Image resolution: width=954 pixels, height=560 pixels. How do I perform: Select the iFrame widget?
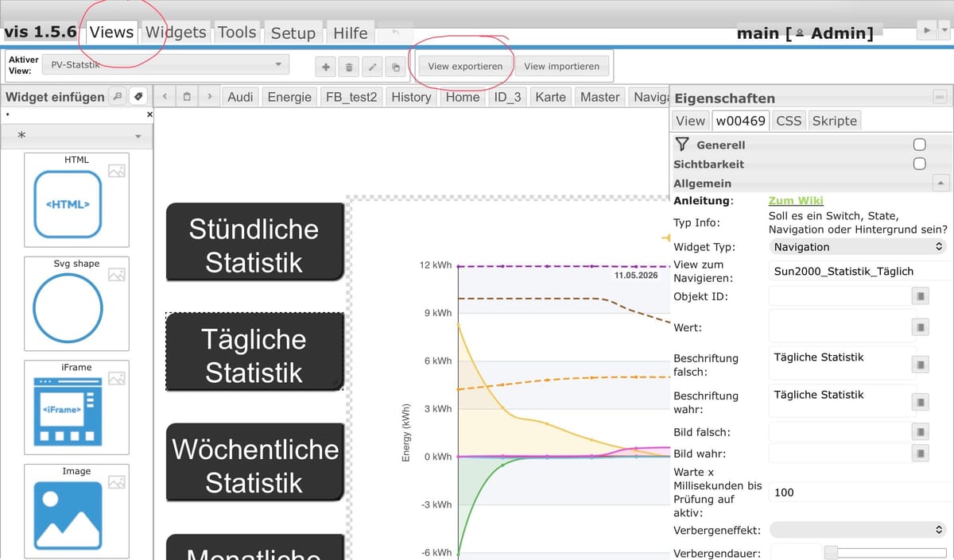pyautogui.click(x=76, y=407)
